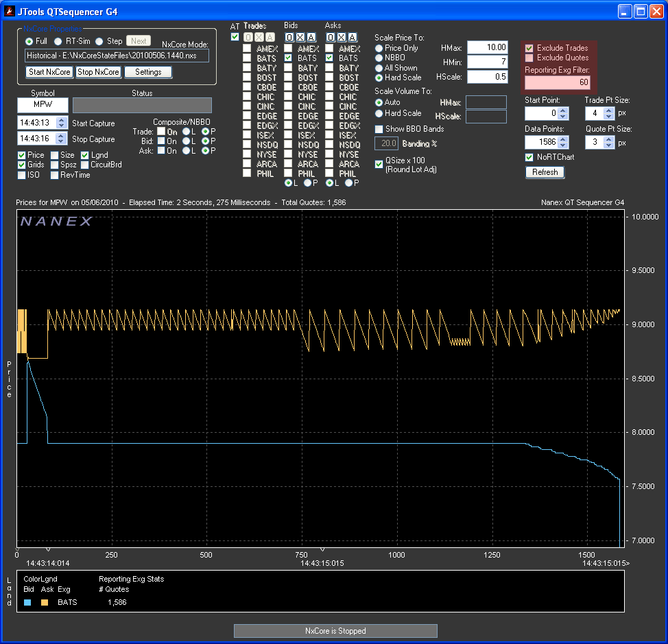The height and width of the screenshot is (644, 668).
Task: Select Hard Scale under Scale Price To
Action: click(x=379, y=78)
